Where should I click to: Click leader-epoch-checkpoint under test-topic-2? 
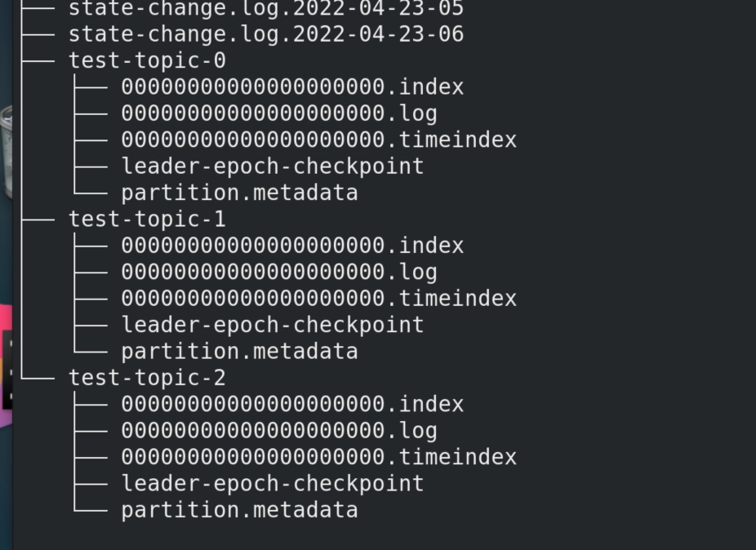pos(273,483)
